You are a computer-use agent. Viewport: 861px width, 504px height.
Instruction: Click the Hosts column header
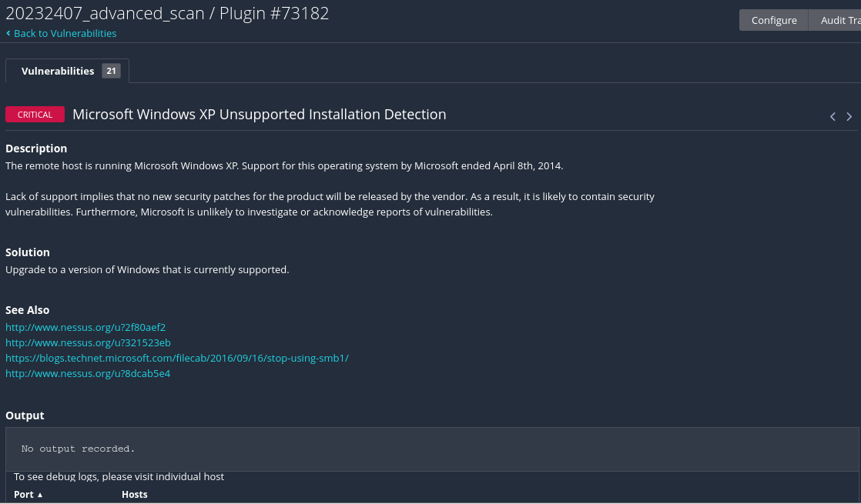click(x=135, y=494)
